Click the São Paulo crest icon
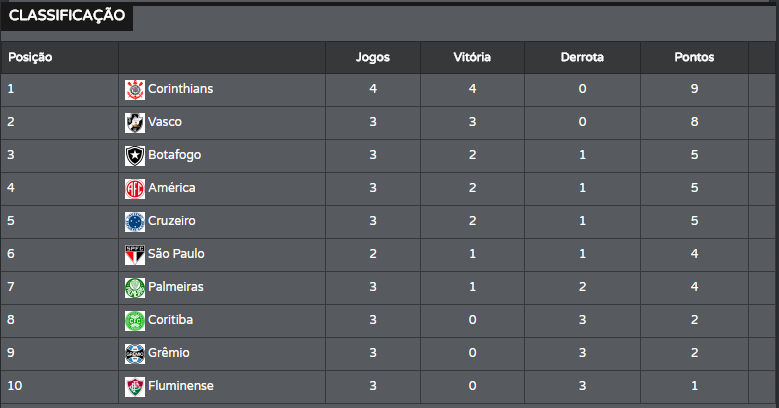The height and width of the screenshot is (408, 779). point(134,255)
